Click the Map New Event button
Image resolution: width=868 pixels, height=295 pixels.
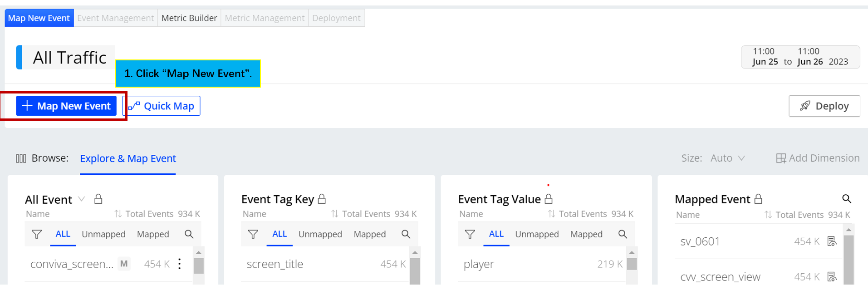(66, 106)
